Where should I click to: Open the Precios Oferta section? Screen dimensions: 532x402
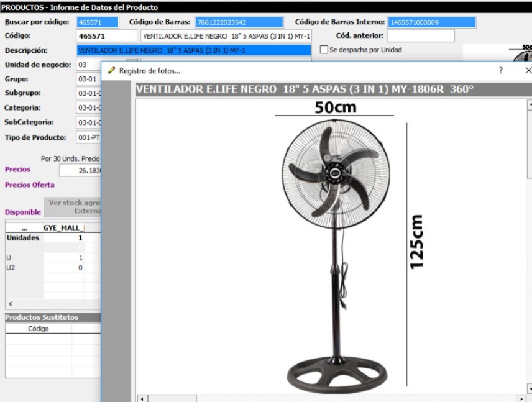29,185
